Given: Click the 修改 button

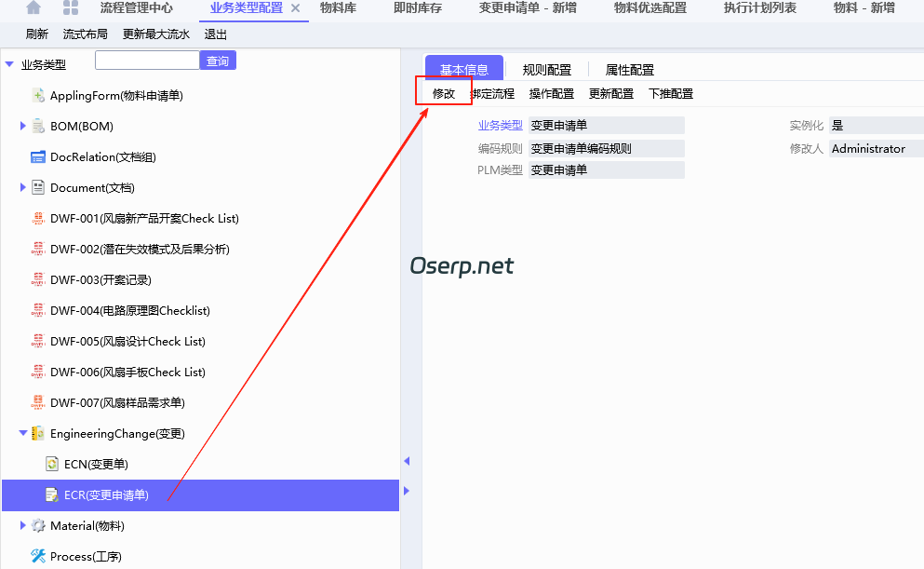Looking at the screenshot, I should (443, 92).
